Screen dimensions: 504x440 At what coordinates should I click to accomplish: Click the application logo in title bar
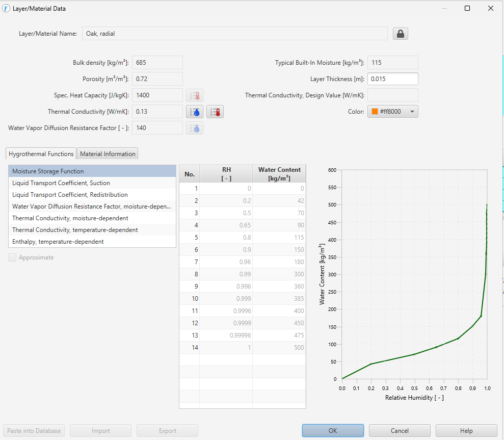(6, 8)
